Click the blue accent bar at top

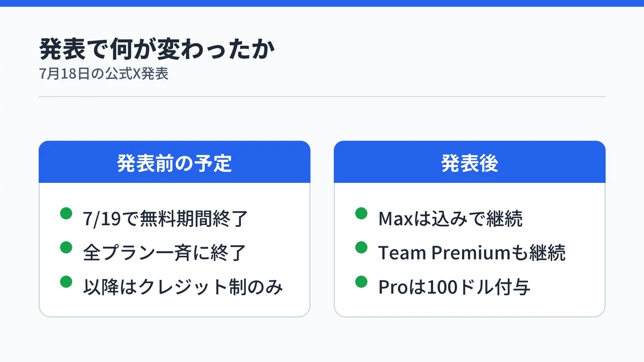pyautogui.click(x=322, y=3)
